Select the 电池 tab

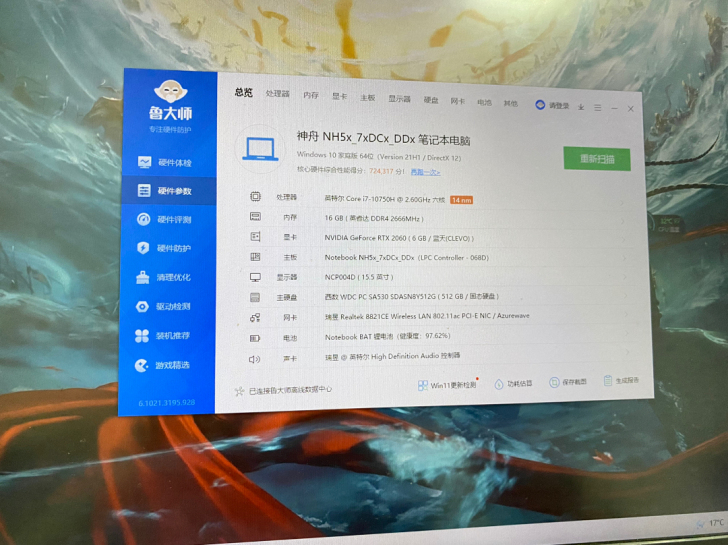click(x=484, y=102)
